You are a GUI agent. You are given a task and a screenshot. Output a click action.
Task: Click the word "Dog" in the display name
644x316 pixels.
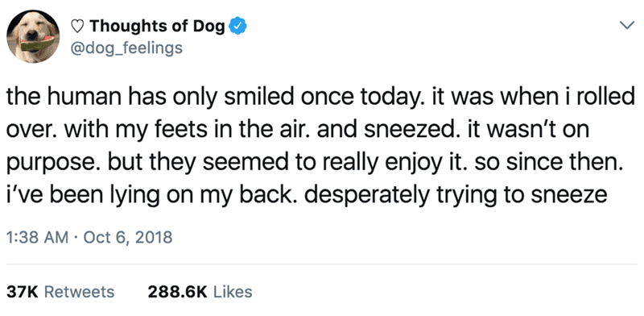pos(209,27)
